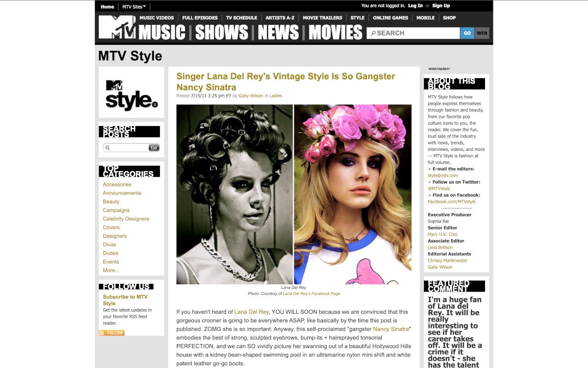Viewport: 588px width, 368px height.
Task: Open Mary H.K. Choi editor link
Action: (x=443, y=234)
